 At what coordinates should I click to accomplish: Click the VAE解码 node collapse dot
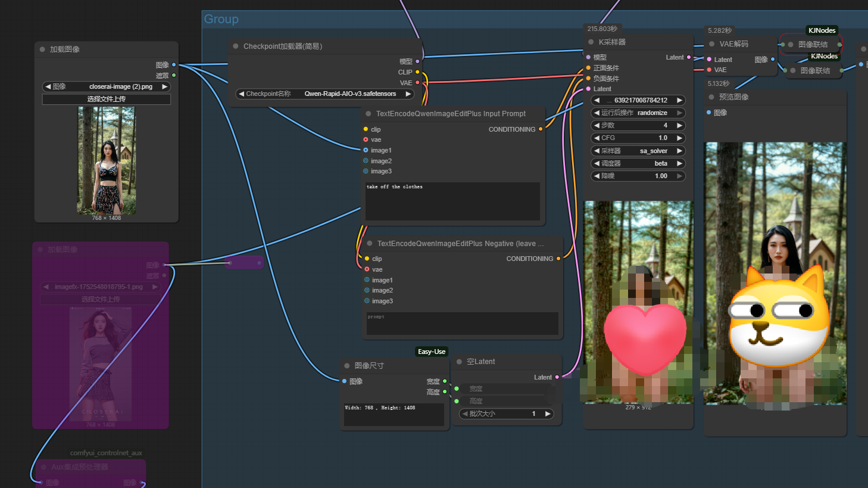tap(711, 44)
